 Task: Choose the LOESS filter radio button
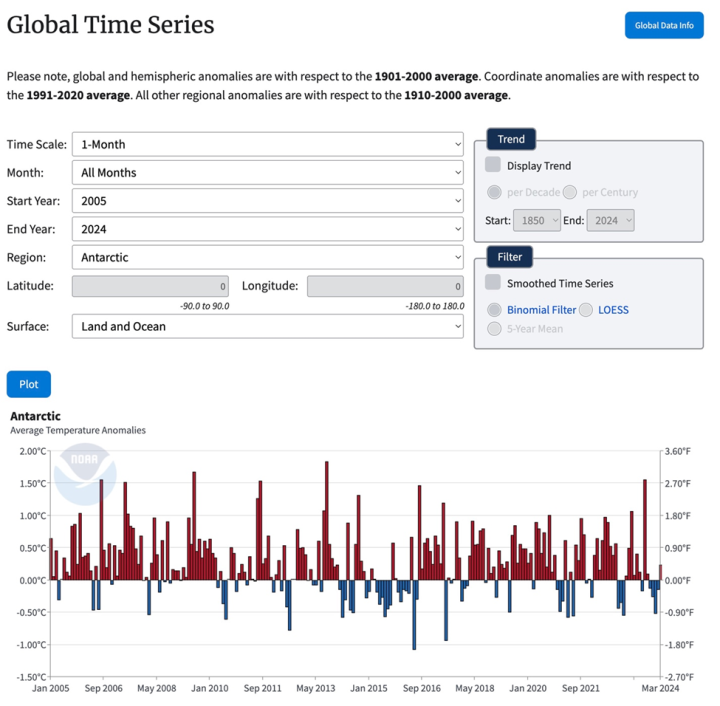(586, 310)
